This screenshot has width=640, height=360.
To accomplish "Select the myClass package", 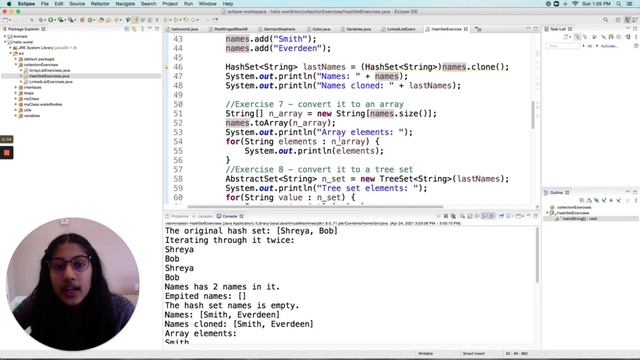I will click(x=31, y=99).
